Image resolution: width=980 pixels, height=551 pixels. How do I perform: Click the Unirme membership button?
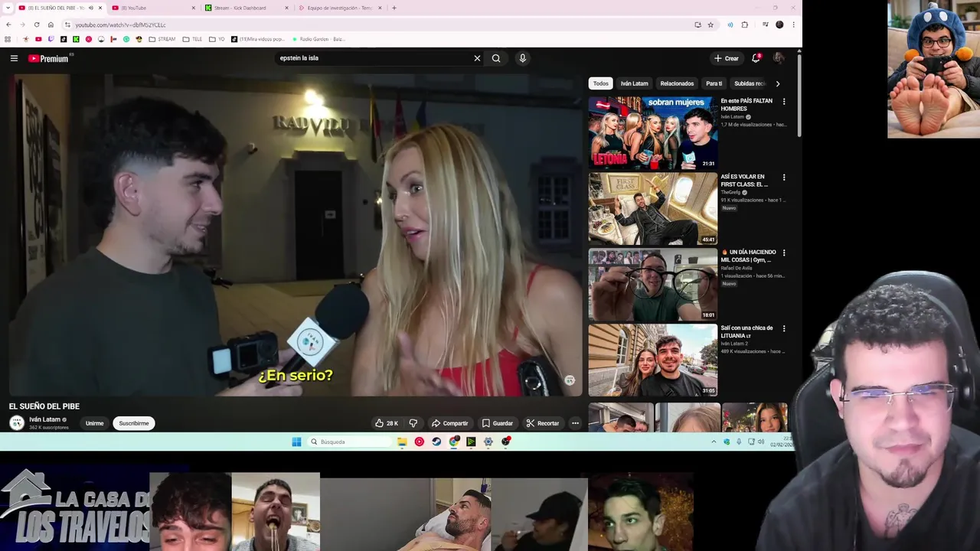pos(95,423)
